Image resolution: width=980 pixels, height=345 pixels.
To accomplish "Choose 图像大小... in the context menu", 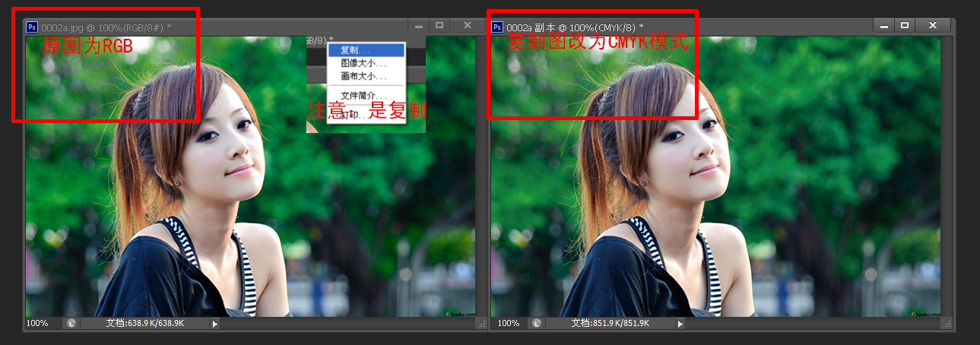I will click(366, 63).
